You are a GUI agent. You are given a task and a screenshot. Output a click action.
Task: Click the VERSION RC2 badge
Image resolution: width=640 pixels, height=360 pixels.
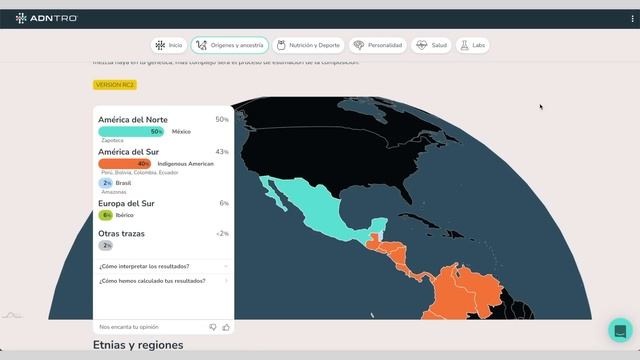click(x=115, y=85)
